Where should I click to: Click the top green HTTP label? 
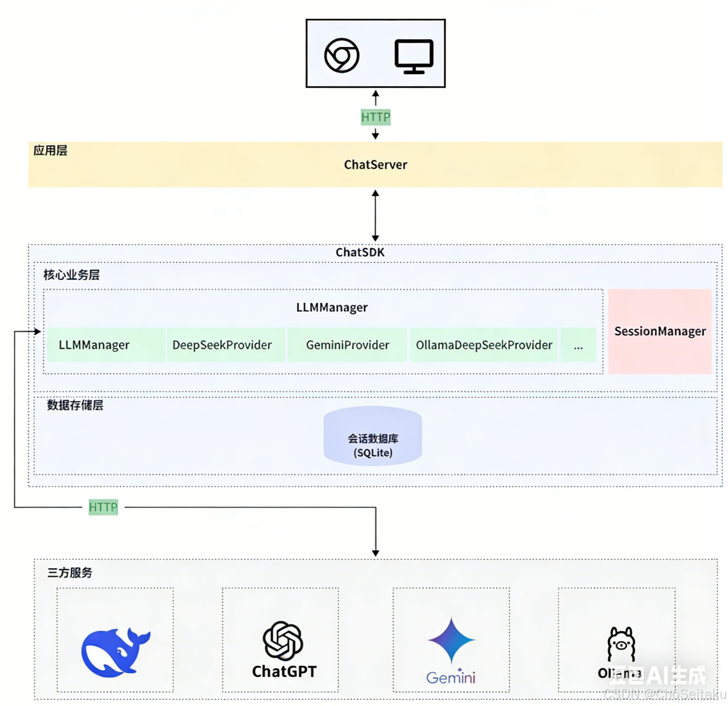point(376,117)
